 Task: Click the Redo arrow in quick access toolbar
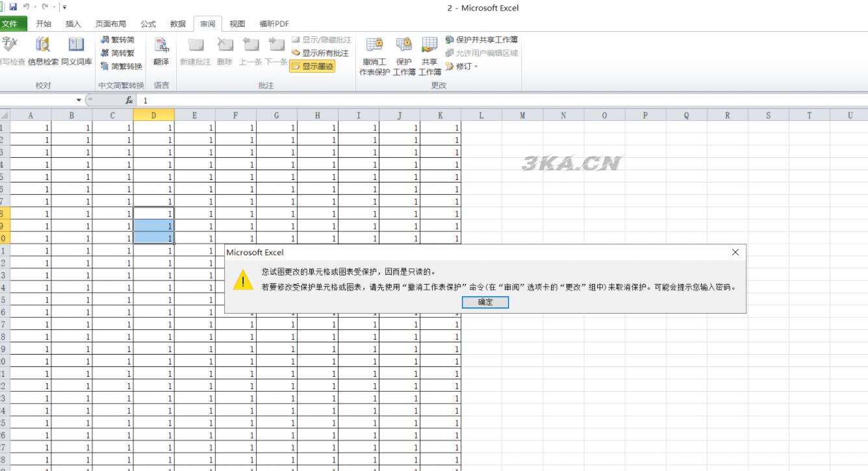coord(45,7)
